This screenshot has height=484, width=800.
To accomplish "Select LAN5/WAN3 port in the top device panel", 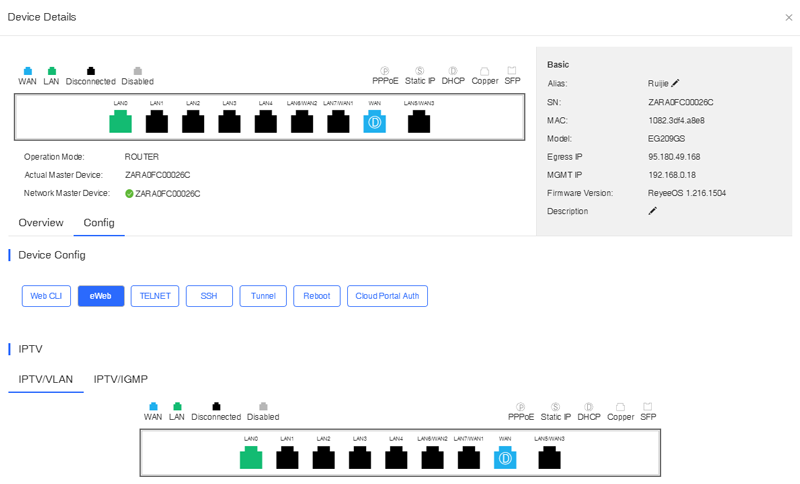I will [x=418, y=122].
